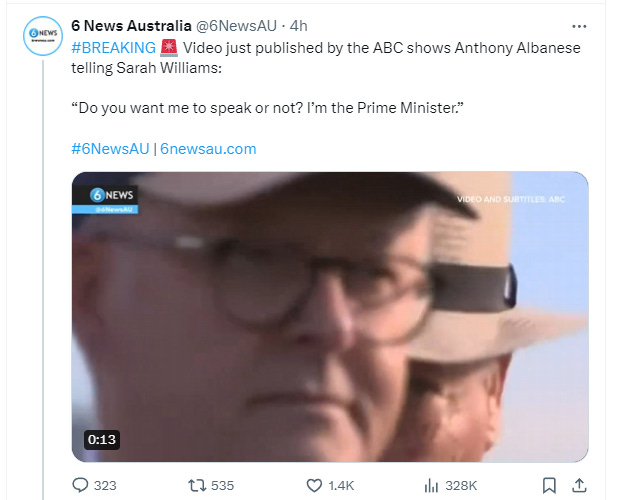Click the 328K views count
This screenshot has height=500, width=617.
(x=461, y=485)
